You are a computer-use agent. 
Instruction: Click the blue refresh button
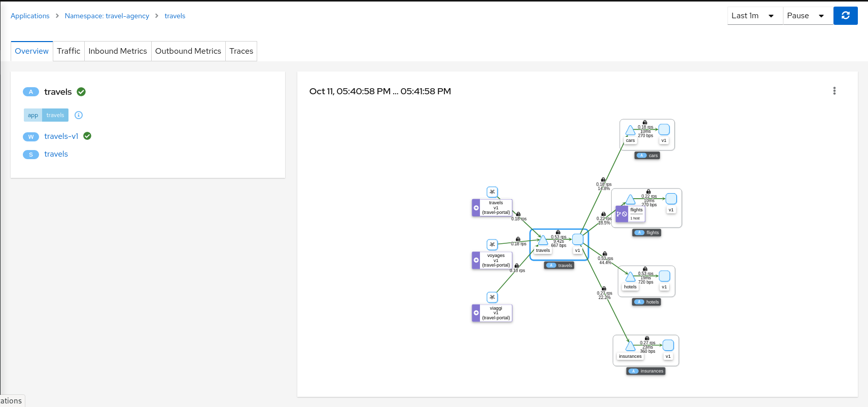(x=845, y=16)
